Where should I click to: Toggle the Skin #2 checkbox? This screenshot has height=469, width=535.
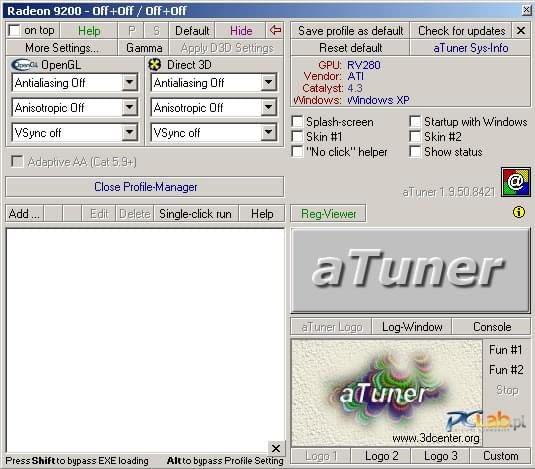tap(415, 137)
